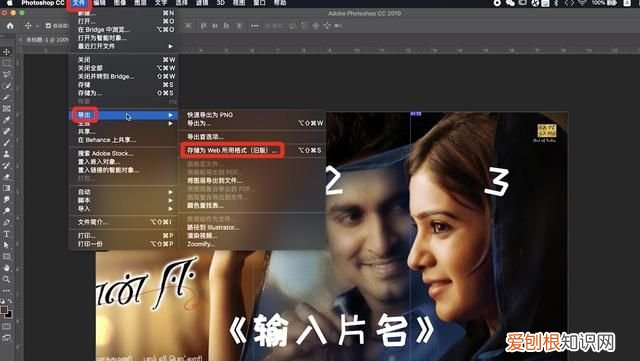Swap foreground and background colors
The image size is (640, 361).
10,301
